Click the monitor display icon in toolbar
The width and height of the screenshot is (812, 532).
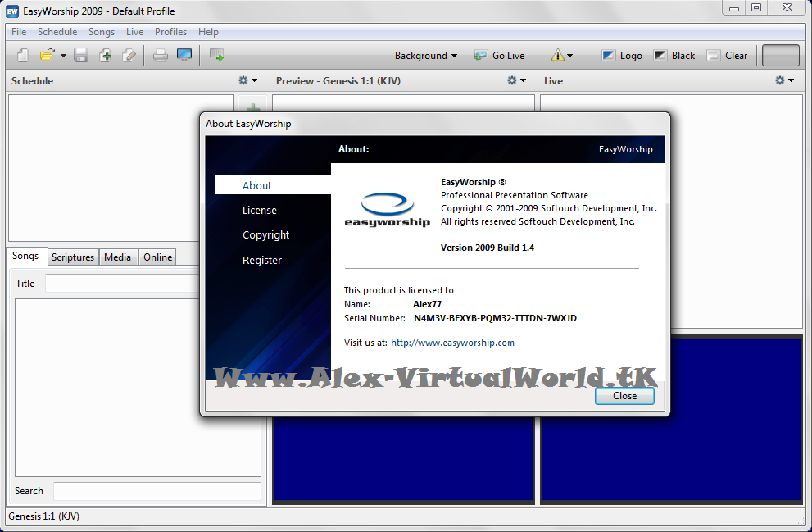point(184,55)
